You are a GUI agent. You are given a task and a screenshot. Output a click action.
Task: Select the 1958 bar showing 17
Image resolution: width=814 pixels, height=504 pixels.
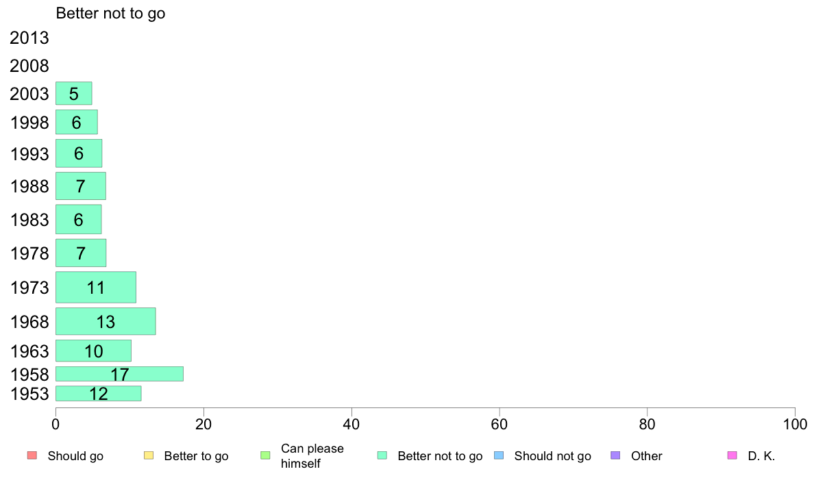pyautogui.click(x=119, y=374)
